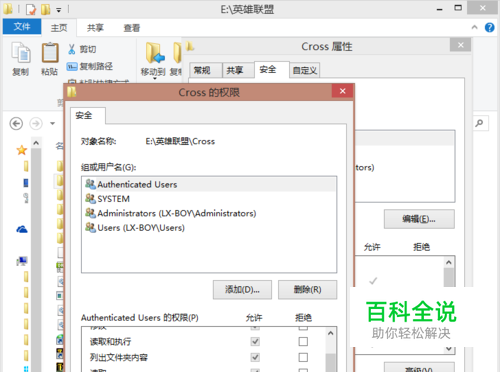Click the search magnifier icon in Explorer
This screenshot has width=500, height=372.
[479, 123]
